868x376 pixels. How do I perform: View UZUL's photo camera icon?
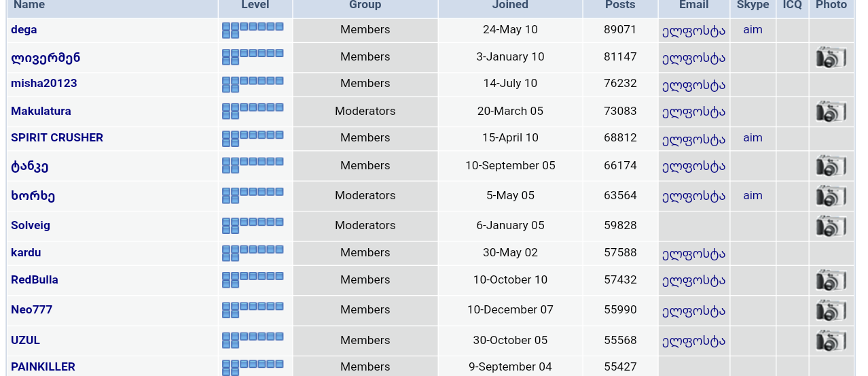[x=831, y=341]
